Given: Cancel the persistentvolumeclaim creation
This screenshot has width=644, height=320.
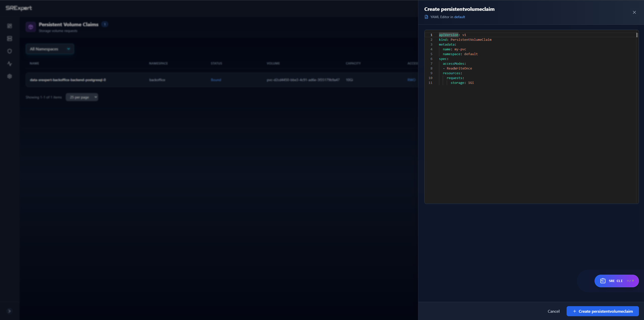Looking at the screenshot, I should (553, 311).
